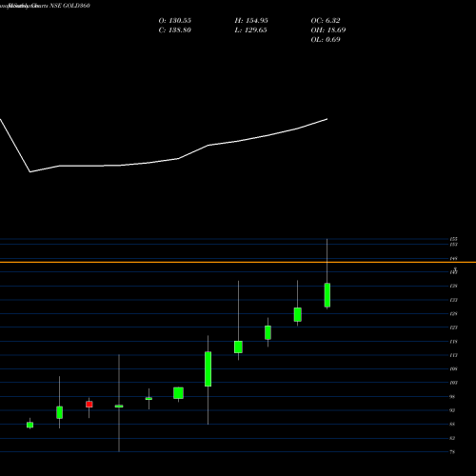Click the close value C: 138.80
Screen dimensions: 476x476
[175, 30]
